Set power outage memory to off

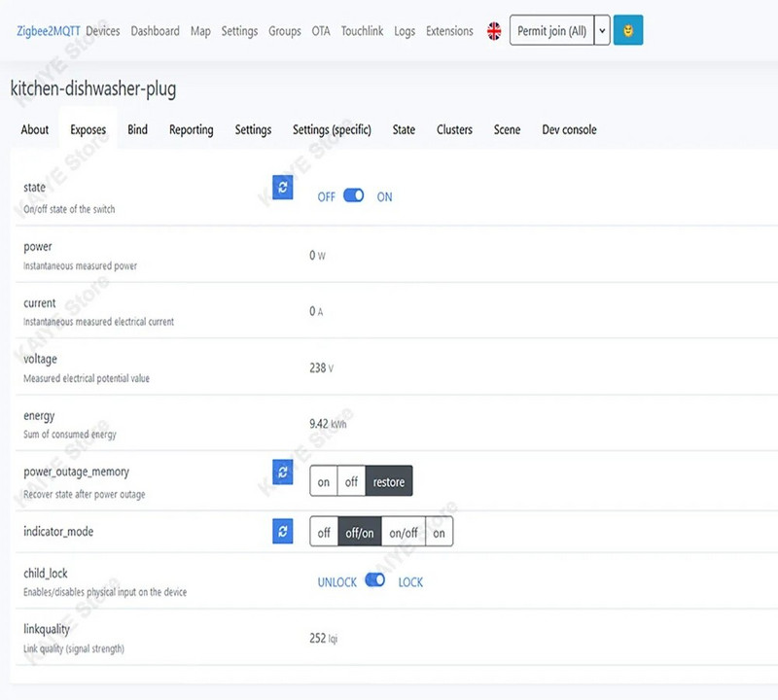pos(351,482)
